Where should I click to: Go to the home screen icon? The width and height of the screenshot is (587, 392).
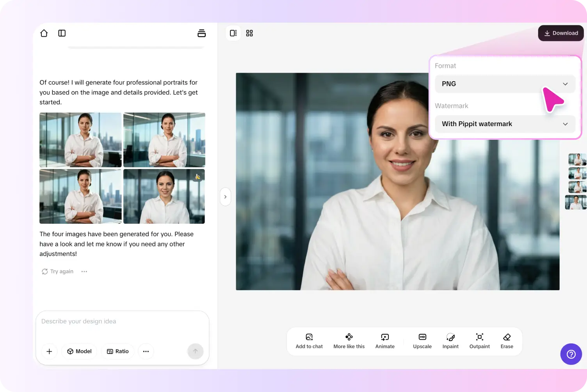(44, 33)
